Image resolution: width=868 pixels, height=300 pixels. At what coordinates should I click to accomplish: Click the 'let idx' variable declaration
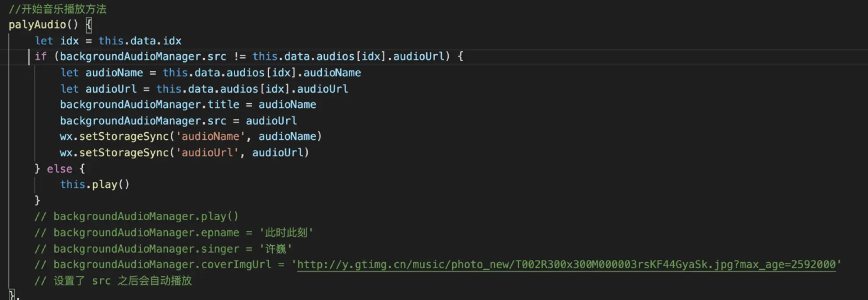point(57,41)
